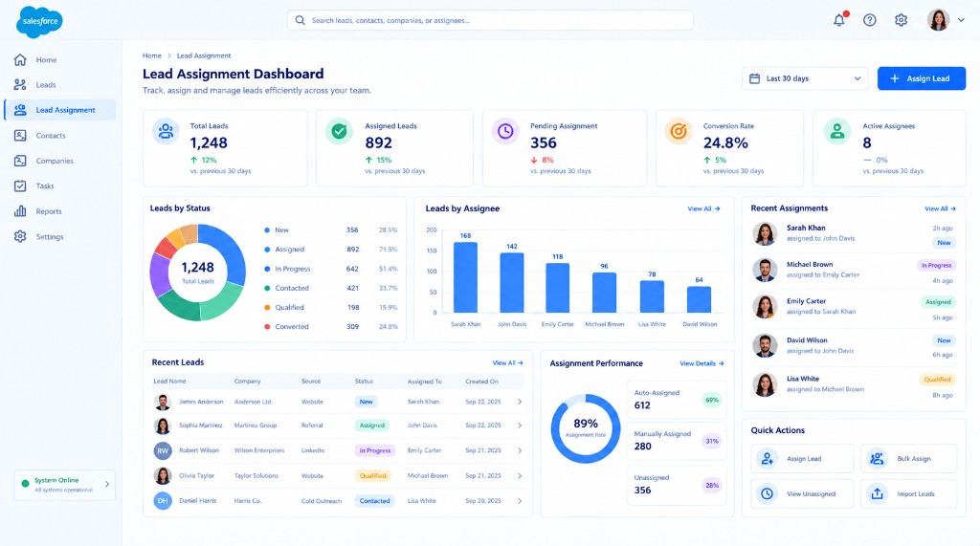Click the In Progress badge for Robert Wilson
This screenshot has height=546, width=980.
[x=374, y=450]
